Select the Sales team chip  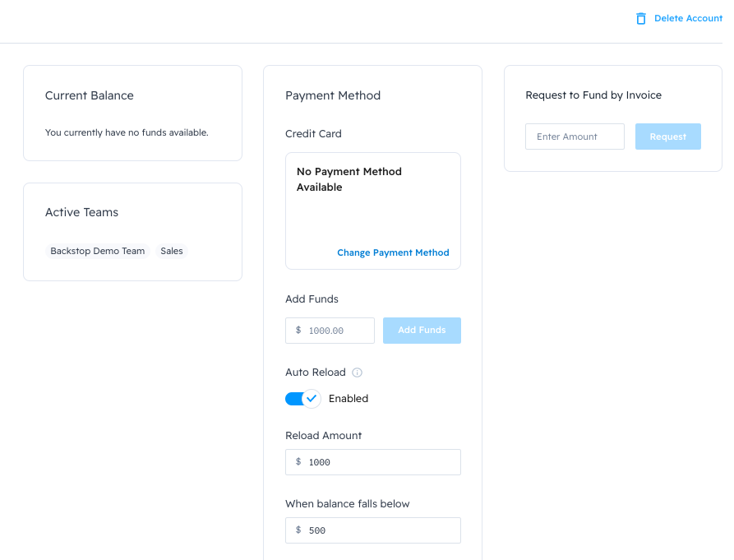(172, 251)
